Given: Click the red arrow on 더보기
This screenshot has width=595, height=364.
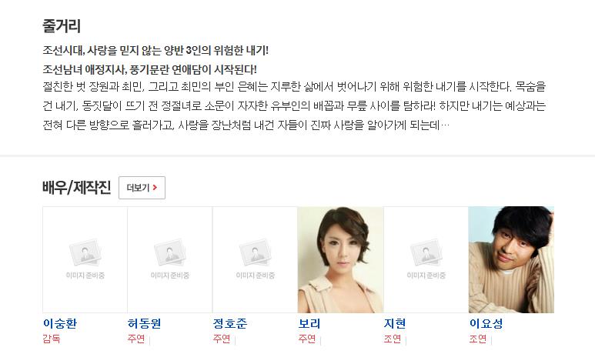Looking at the screenshot, I should click(x=155, y=188).
